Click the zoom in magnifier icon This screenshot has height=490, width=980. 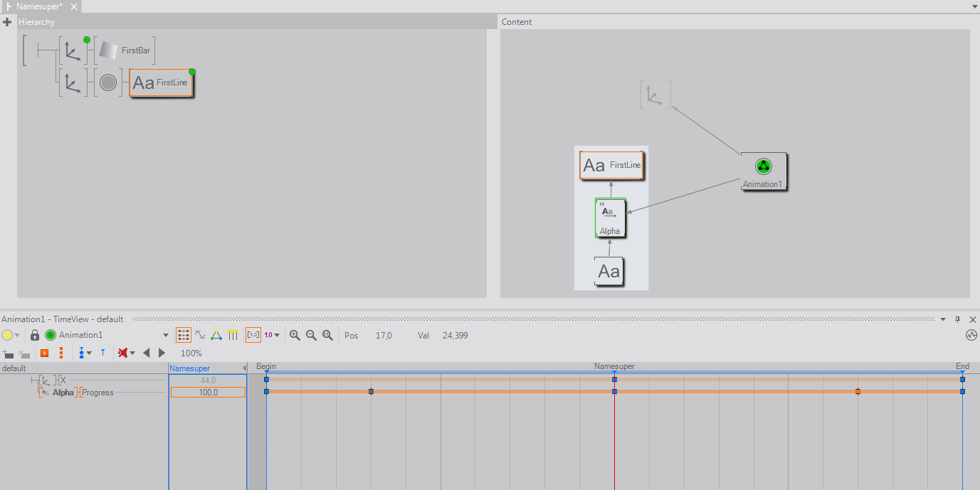295,335
